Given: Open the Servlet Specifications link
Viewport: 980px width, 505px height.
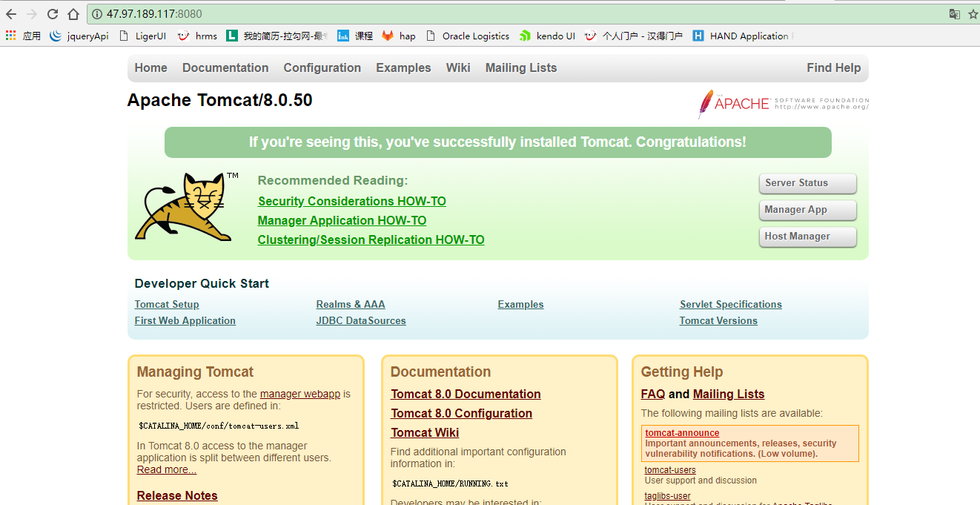Looking at the screenshot, I should pyautogui.click(x=731, y=304).
